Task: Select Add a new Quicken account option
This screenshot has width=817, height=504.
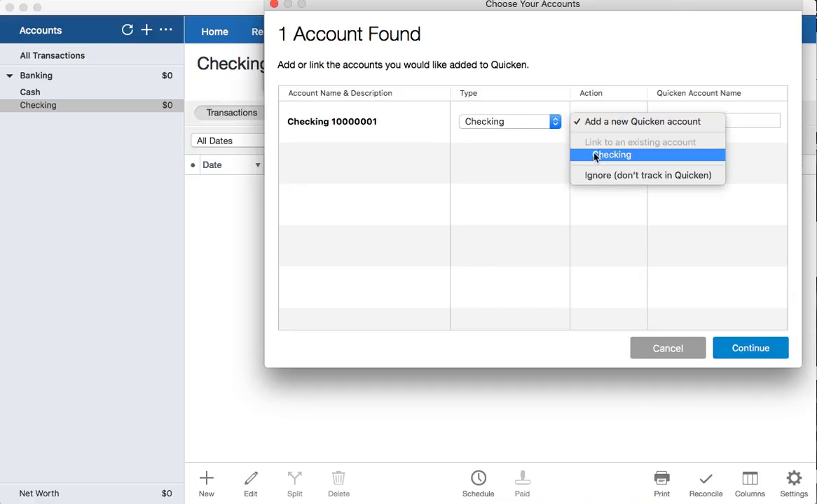Action: (x=647, y=121)
